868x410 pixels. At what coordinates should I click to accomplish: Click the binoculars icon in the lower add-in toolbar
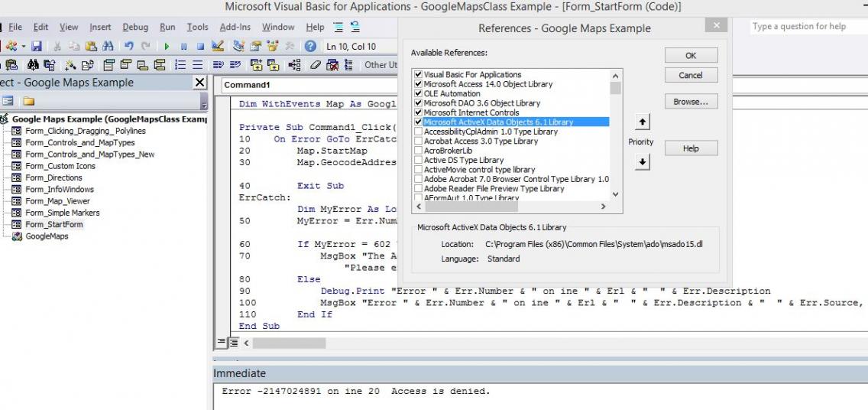[x=33, y=65]
